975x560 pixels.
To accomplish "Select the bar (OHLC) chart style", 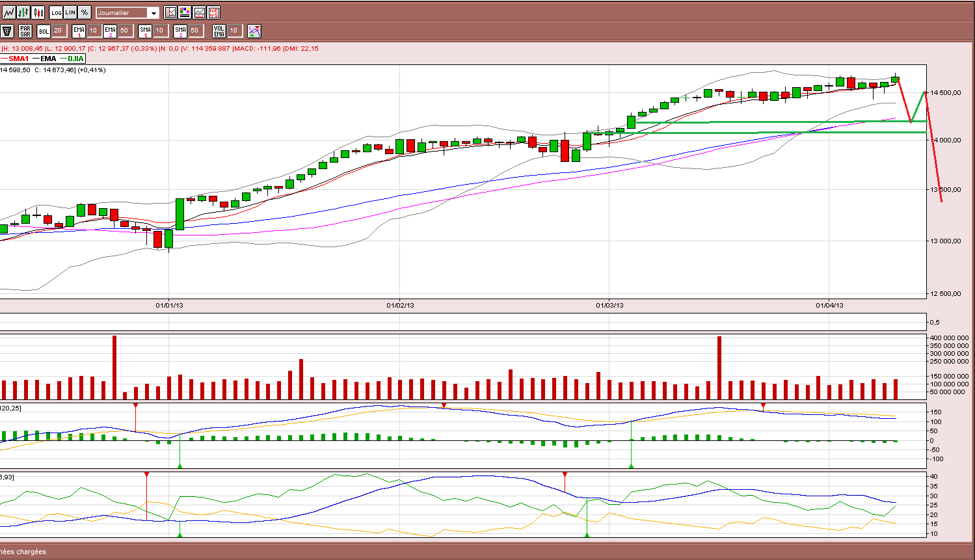I will (23, 12).
